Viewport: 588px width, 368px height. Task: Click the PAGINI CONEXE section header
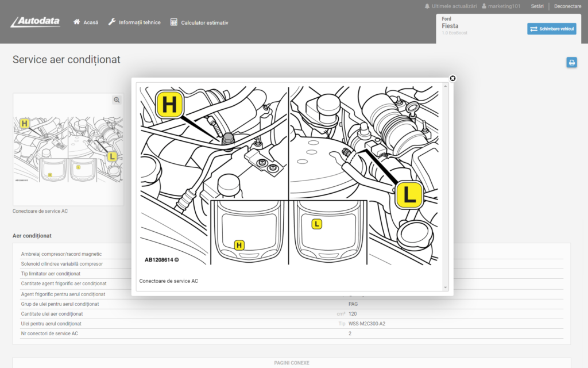(x=292, y=363)
